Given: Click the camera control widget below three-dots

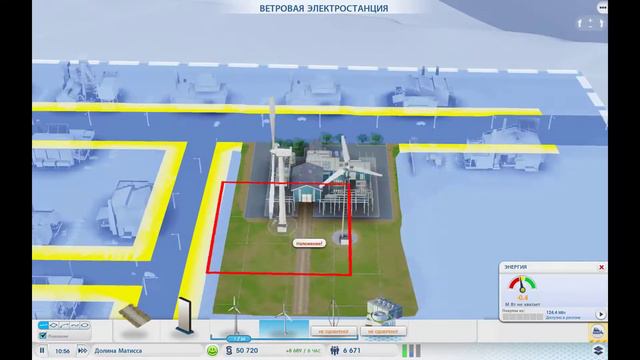Looking at the screenshot, I should coord(590,23).
